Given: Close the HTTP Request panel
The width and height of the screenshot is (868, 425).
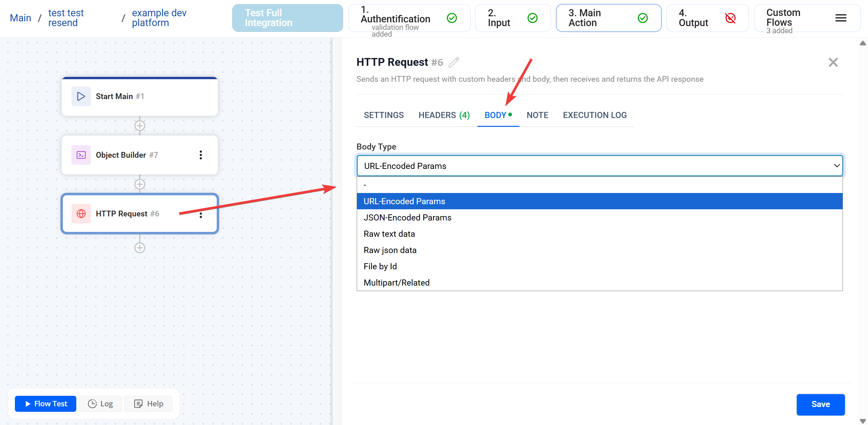Looking at the screenshot, I should pyautogui.click(x=833, y=62).
